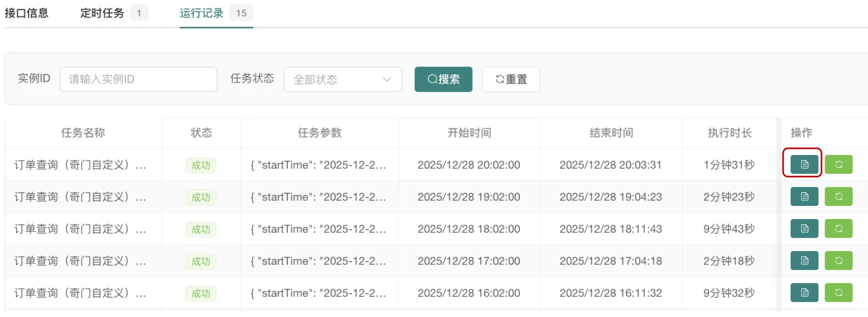Click the 执行时长 column header

coord(729,133)
